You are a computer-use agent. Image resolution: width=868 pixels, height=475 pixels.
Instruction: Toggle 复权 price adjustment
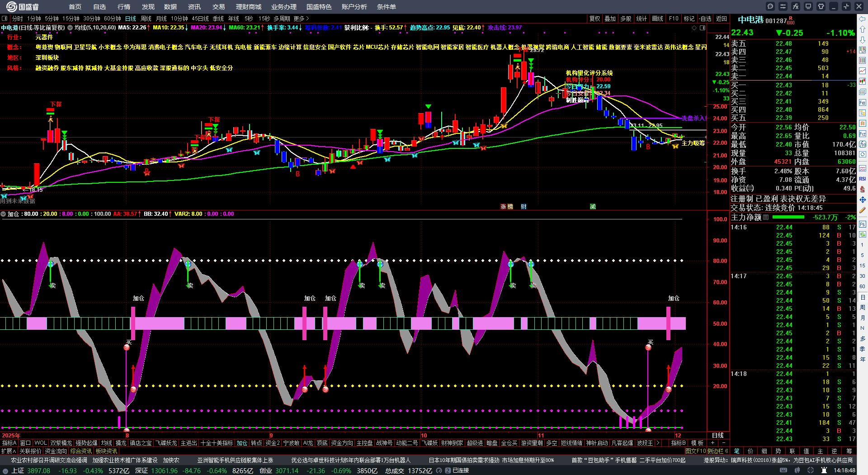click(595, 19)
